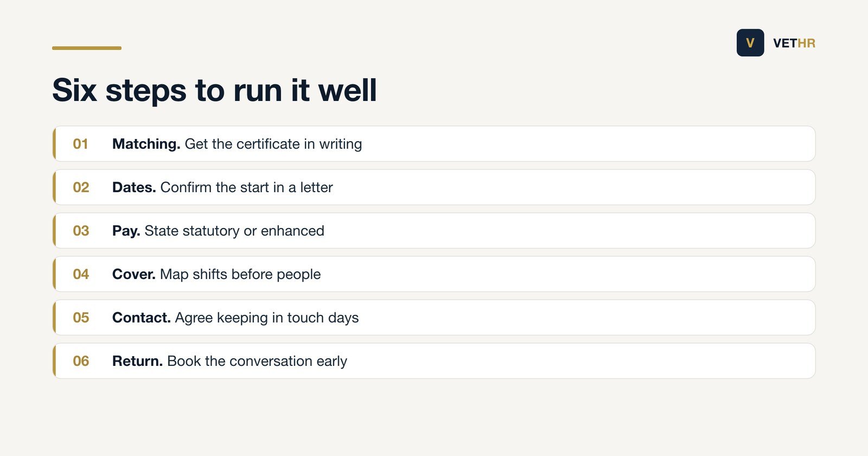
Task: Click step number 06 label
Action: [81, 361]
